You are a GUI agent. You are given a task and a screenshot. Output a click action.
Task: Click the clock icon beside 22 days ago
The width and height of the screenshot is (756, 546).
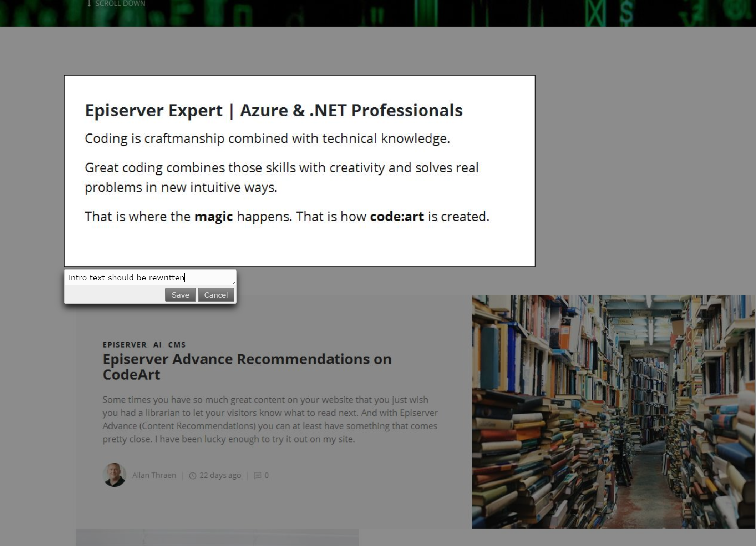pyautogui.click(x=193, y=476)
